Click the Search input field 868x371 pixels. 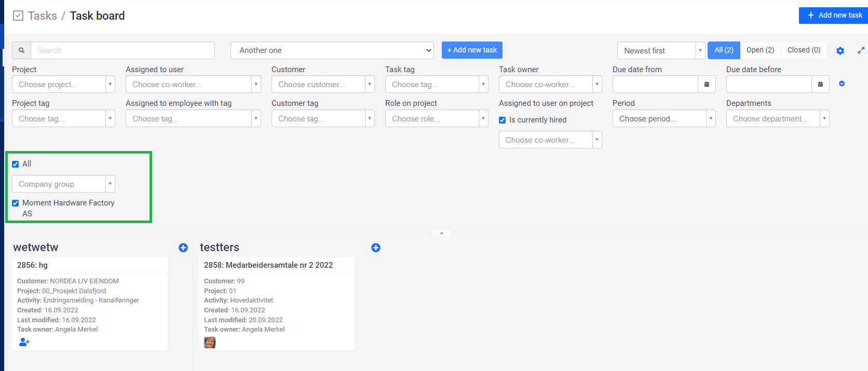(x=123, y=50)
